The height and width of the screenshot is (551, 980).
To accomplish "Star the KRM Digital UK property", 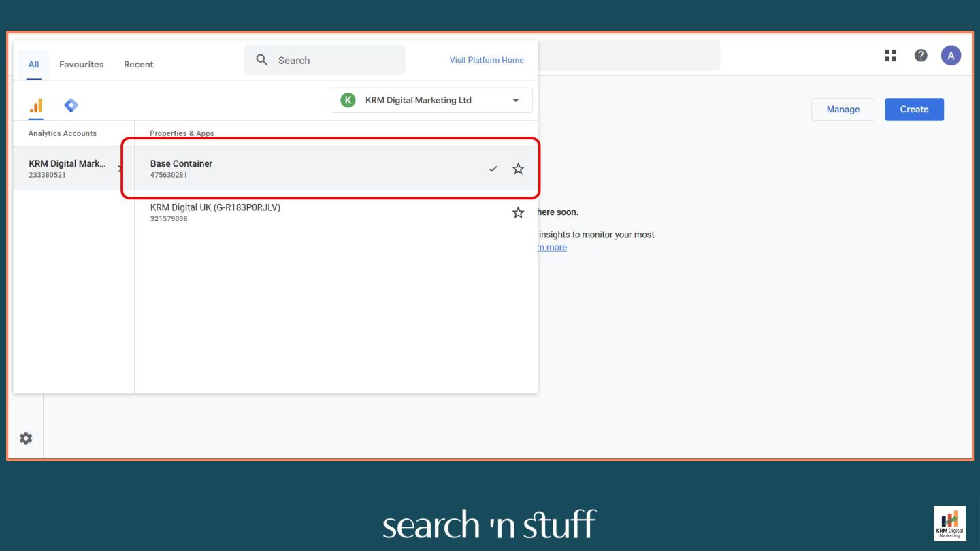I will pos(518,213).
